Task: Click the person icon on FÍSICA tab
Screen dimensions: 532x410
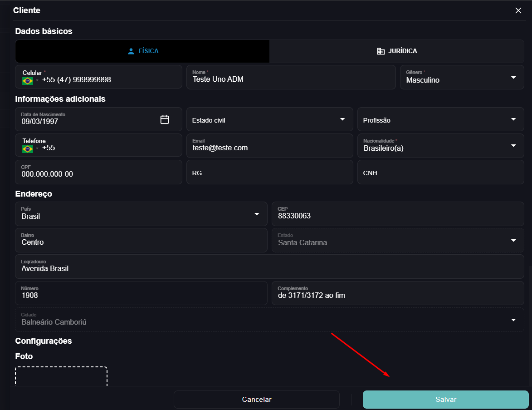Action: [x=131, y=51]
